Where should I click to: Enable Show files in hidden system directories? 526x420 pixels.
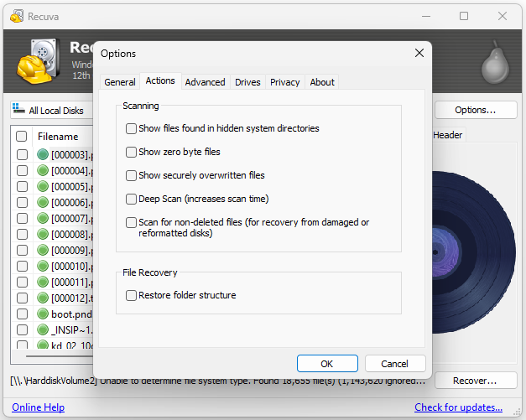click(131, 128)
